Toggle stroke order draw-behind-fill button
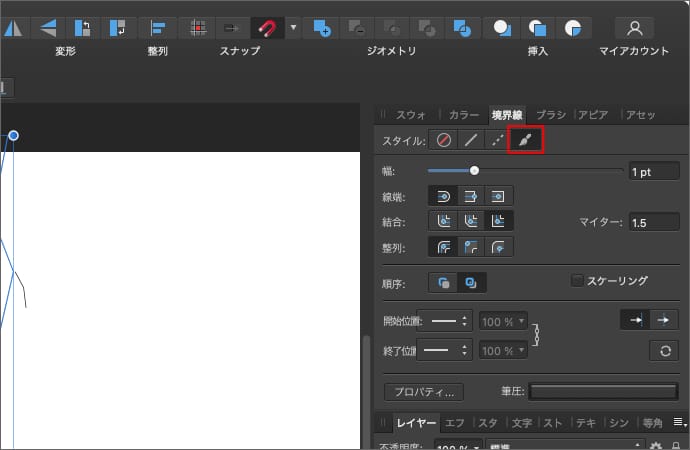 (x=443, y=283)
